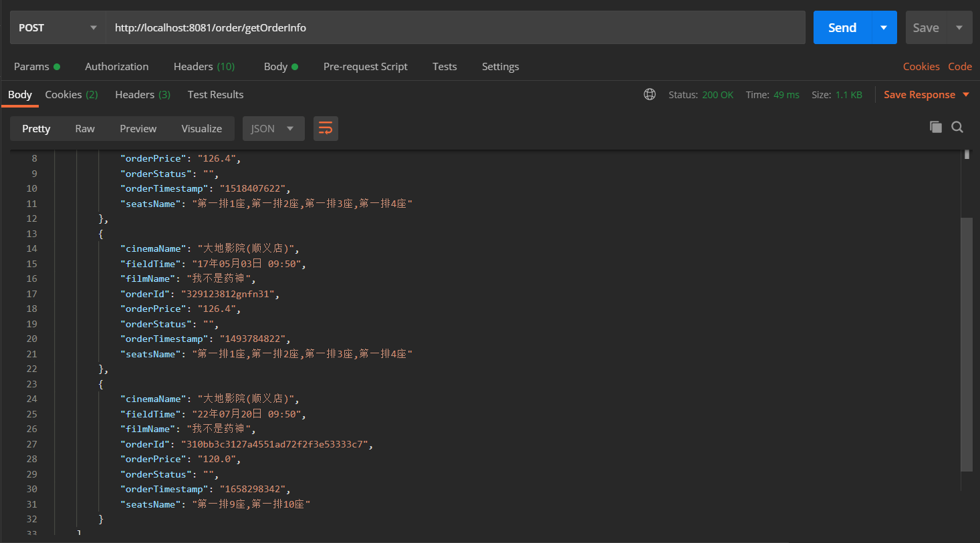Open the response Headers (3) tab

142,94
